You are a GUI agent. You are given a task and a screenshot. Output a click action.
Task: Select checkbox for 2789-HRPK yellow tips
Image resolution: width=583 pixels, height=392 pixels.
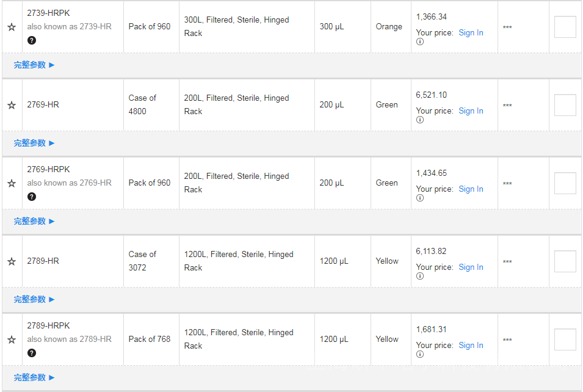565,339
